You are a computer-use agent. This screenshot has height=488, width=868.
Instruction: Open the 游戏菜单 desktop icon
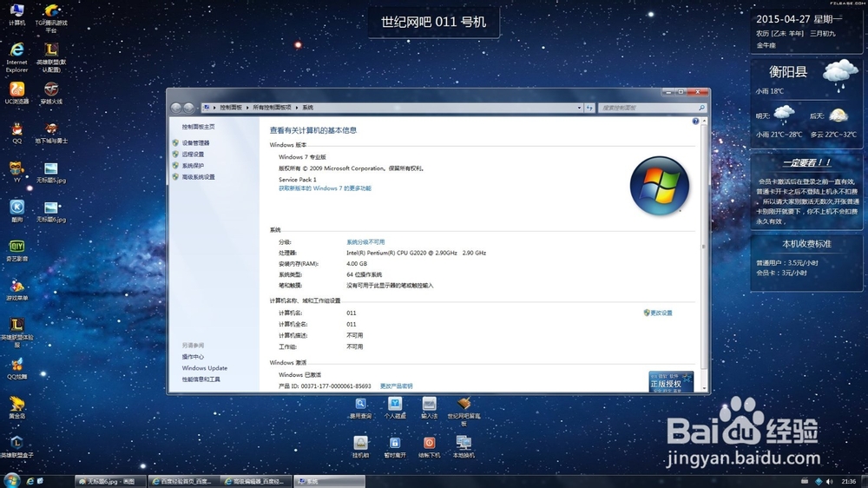(16, 290)
